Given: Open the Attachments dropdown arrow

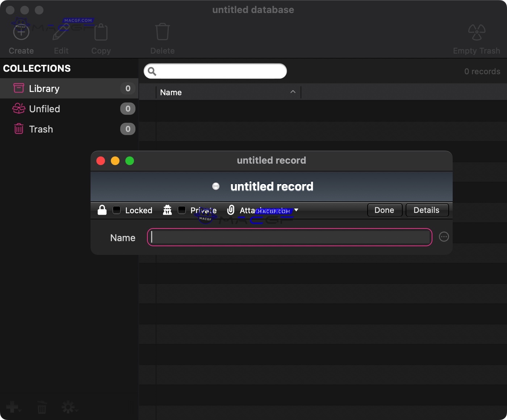Looking at the screenshot, I should (296, 210).
